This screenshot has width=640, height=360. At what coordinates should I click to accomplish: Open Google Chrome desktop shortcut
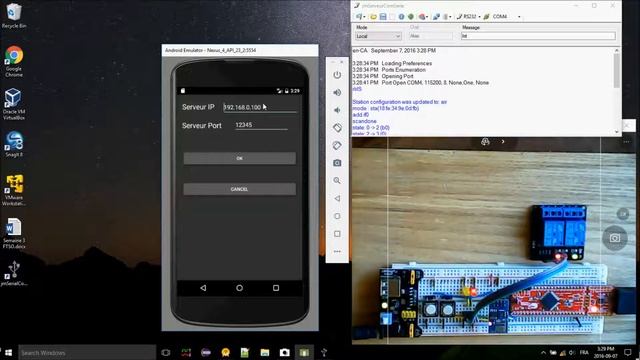pos(14,61)
